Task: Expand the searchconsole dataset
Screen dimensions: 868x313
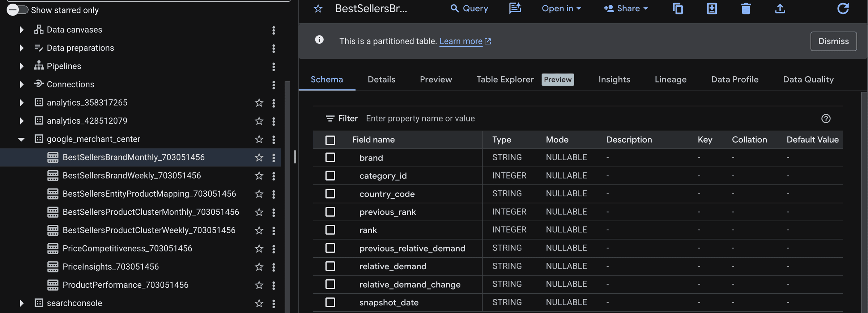Action: point(21,303)
